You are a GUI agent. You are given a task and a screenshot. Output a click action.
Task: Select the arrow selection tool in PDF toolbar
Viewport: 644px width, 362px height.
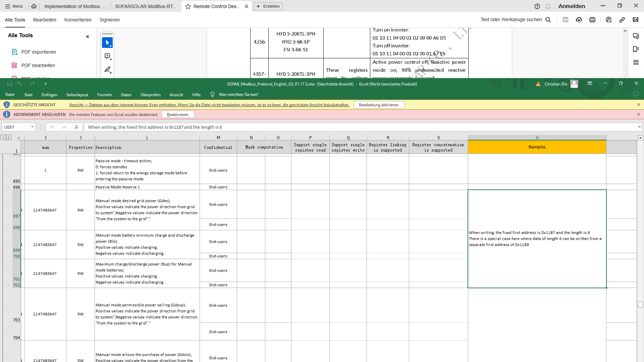point(107,43)
